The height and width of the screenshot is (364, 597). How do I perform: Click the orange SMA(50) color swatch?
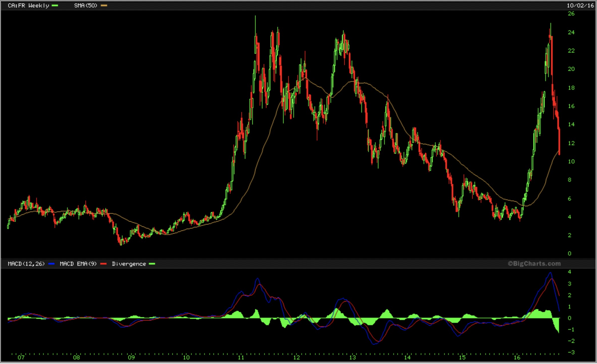pos(104,5)
